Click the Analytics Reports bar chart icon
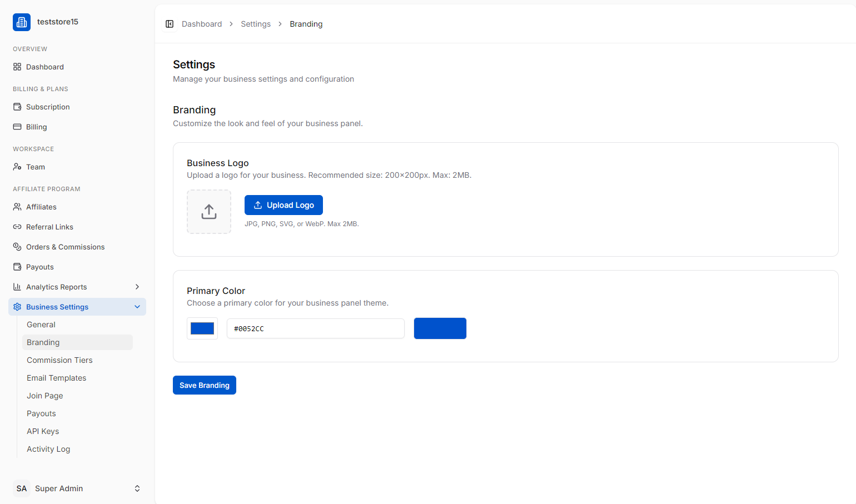 [x=17, y=287]
